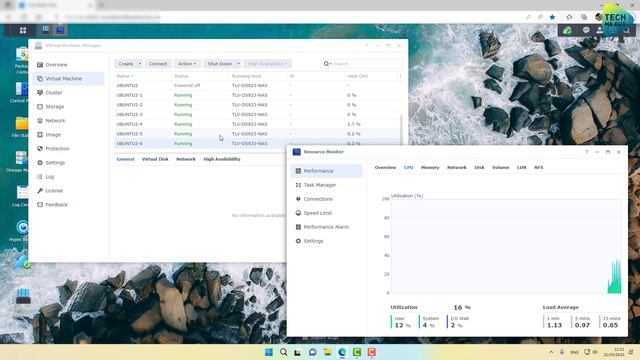Open the Windows Start menu
This screenshot has width=640, height=360.
pyautogui.click(x=269, y=352)
